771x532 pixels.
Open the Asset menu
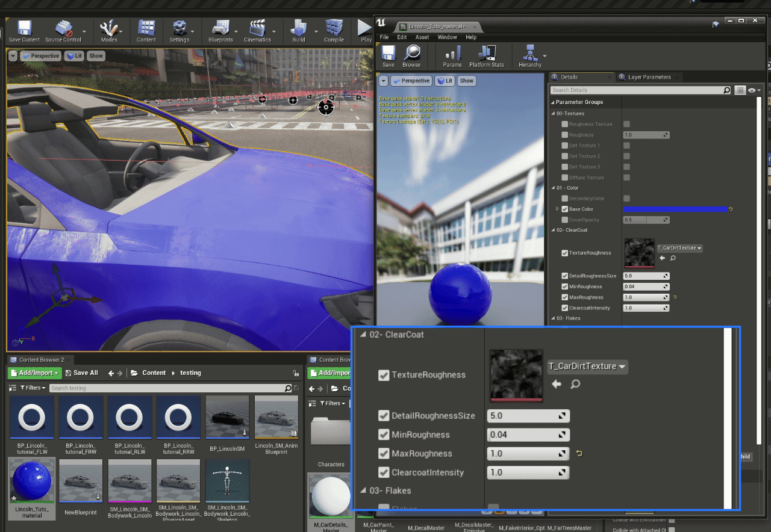point(422,37)
